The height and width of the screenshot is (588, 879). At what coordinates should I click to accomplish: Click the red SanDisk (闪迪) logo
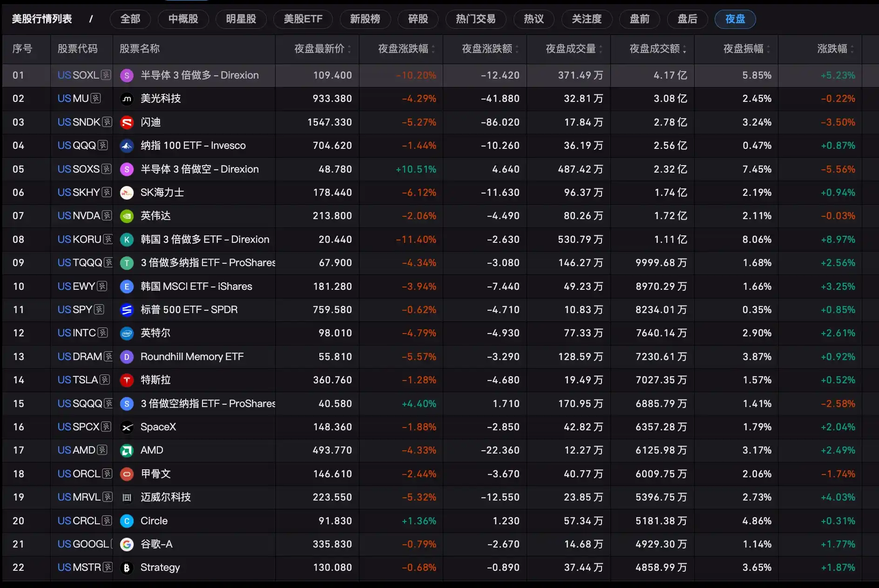coord(127,122)
